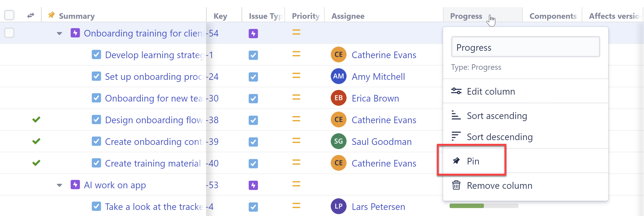Click the Saul Goodman SG avatar
Image resolution: width=644 pixels, height=216 pixels.
tap(338, 141)
